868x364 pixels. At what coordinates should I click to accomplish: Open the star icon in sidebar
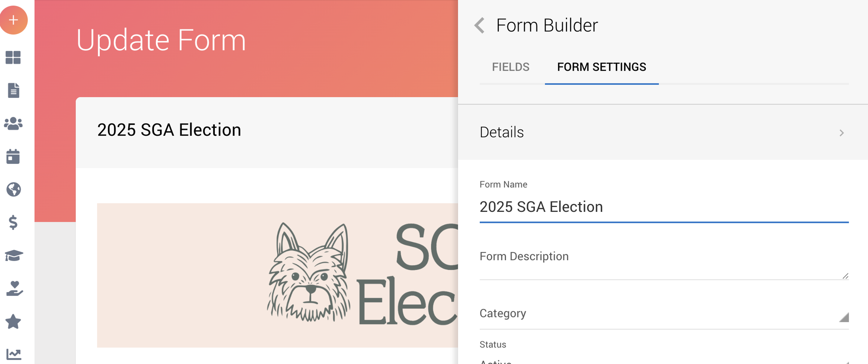[13, 322]
